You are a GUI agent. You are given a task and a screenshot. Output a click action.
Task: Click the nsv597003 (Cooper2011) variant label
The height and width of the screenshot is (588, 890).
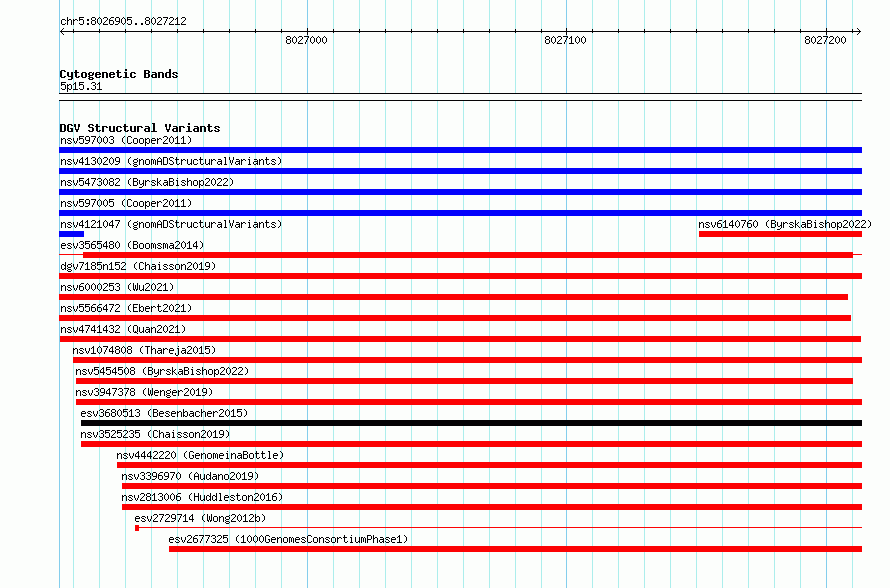126,140
